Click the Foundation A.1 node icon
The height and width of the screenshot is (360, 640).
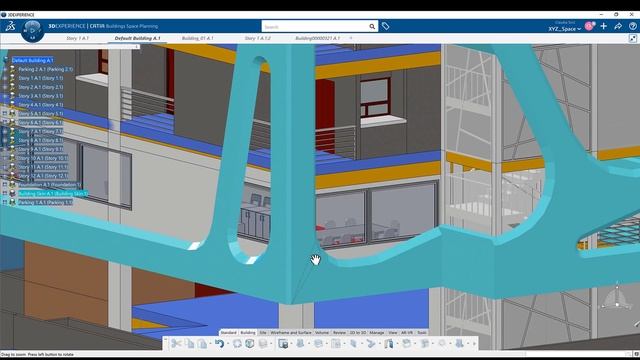pos(12,184)
